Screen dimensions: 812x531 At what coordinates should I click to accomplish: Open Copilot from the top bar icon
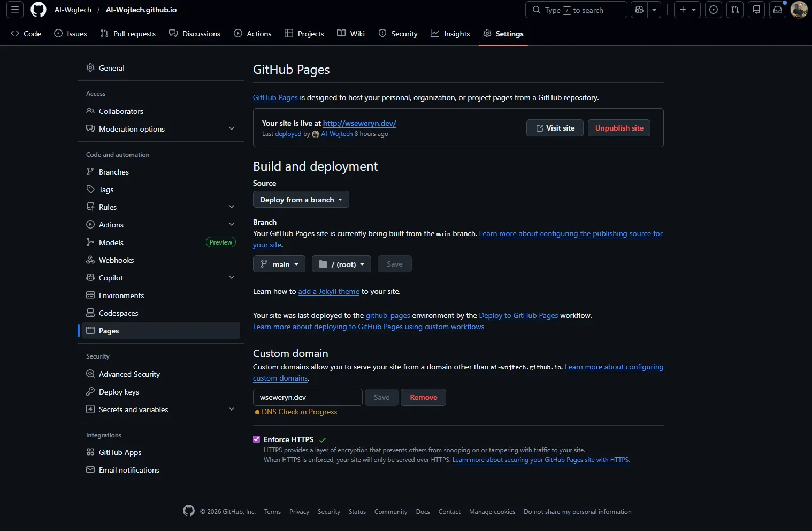639,10
